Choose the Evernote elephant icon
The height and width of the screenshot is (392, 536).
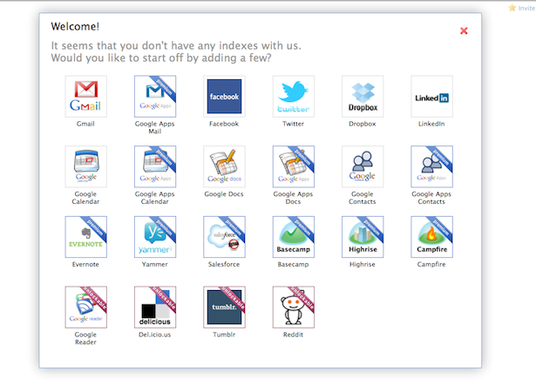[x=85, y=237]
